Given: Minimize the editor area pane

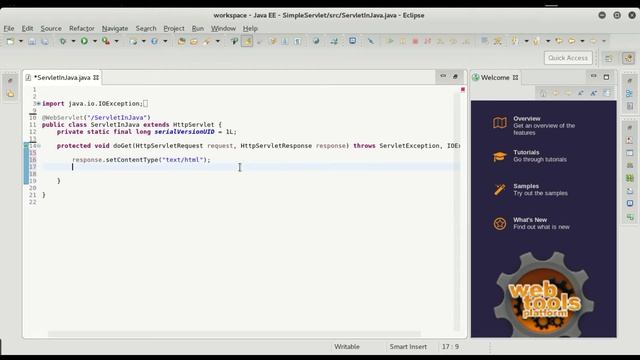Looking at the screenshot, I should click(x=443, y=76).
